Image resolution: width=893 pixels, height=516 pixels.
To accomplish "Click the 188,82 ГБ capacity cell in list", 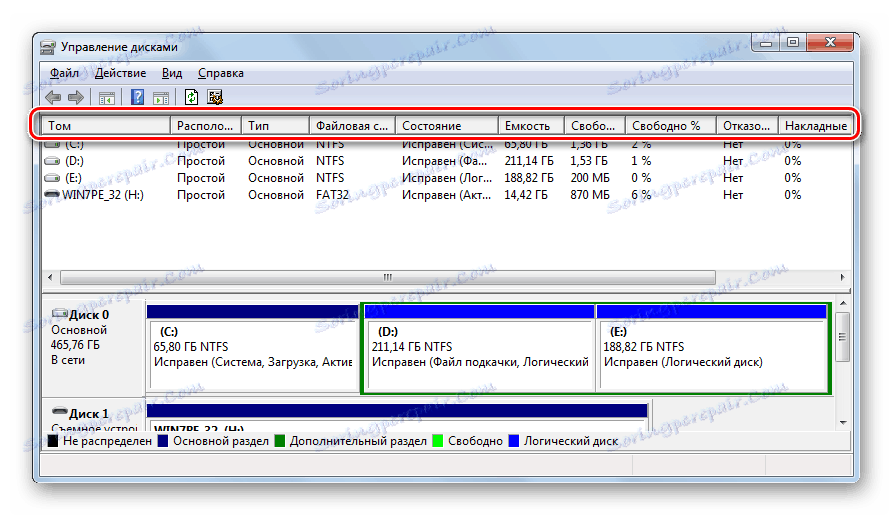I will click(529, 178).
